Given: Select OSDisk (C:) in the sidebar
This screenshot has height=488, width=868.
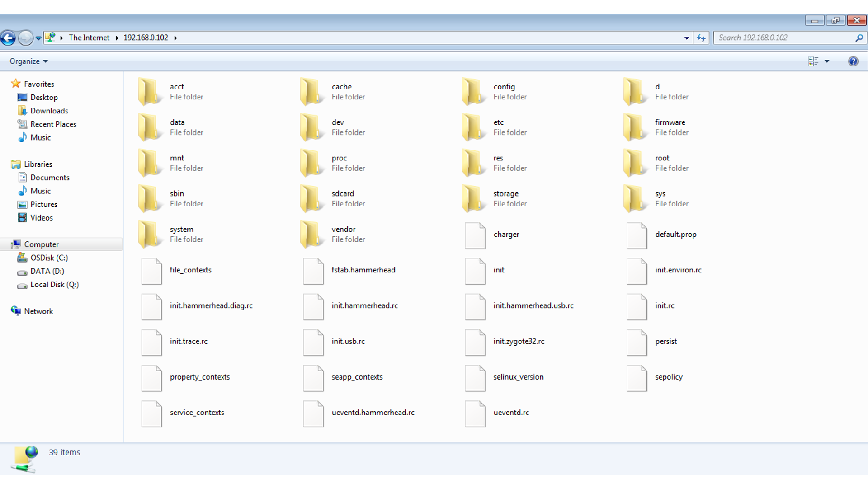Looking at the screenshot, I should click(x=49, y=258).
